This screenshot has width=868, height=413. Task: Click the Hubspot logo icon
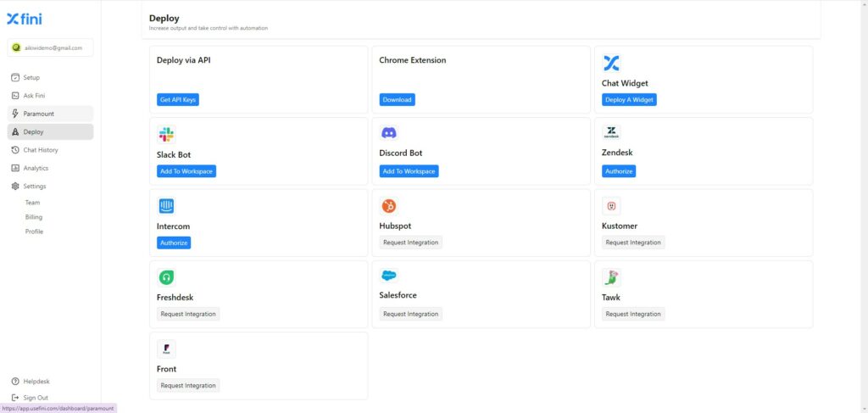388,206
